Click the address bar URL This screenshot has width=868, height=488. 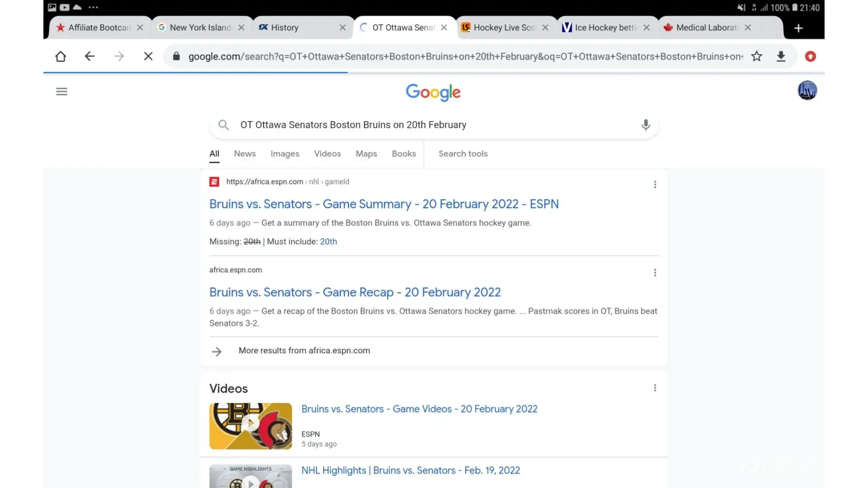pos(466,57)
